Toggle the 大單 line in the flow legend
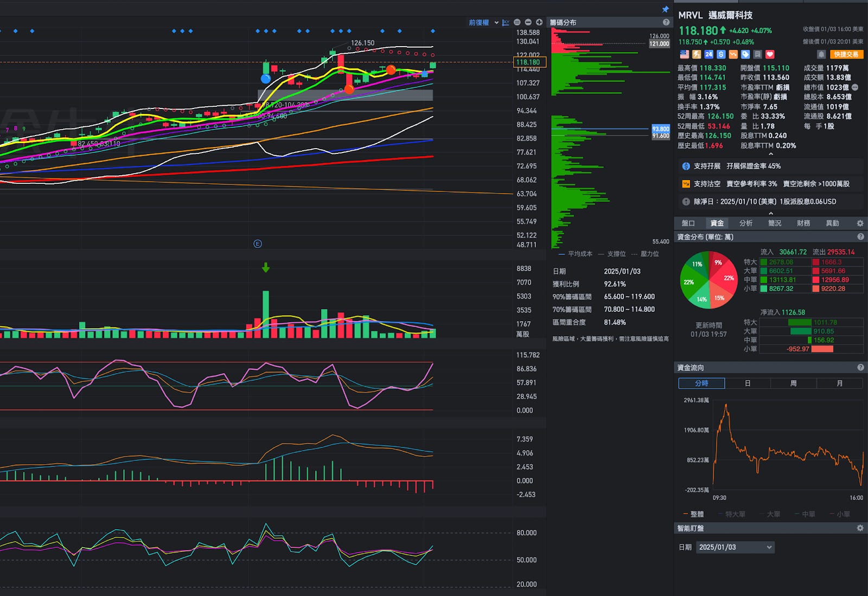The height and width of the screenshot is (596, 868). pyautogui.click(x=770, y=514)
